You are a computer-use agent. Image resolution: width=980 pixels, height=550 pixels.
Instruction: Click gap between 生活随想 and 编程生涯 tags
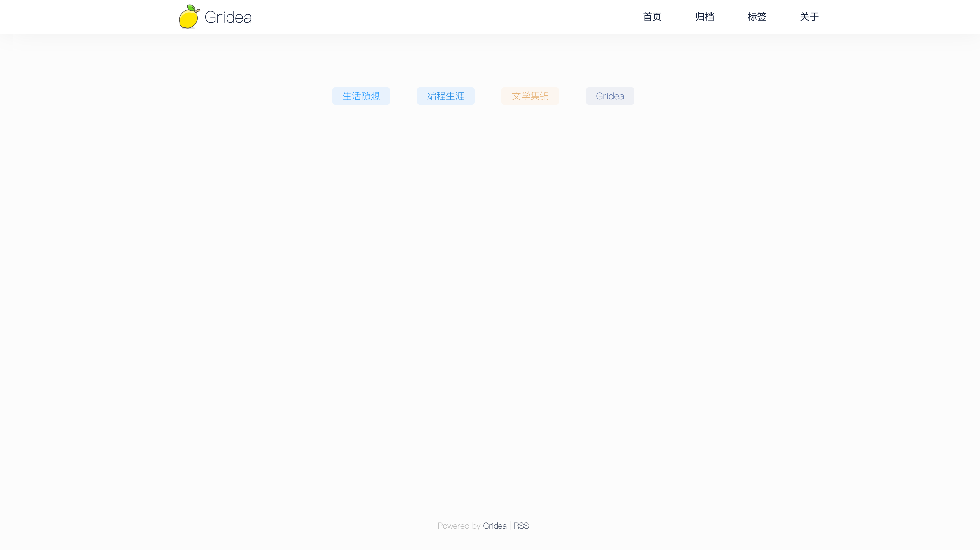[403, 96]
